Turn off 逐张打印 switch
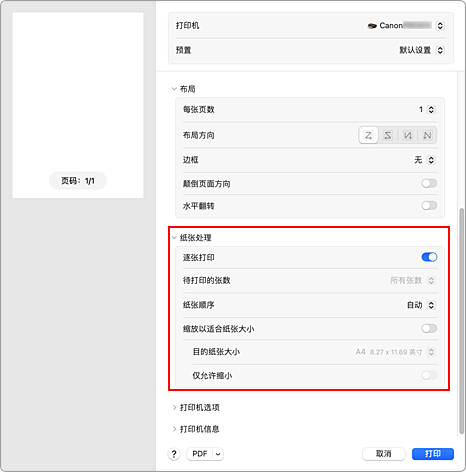This screenshot has height=472, width=466. (429, 257)
